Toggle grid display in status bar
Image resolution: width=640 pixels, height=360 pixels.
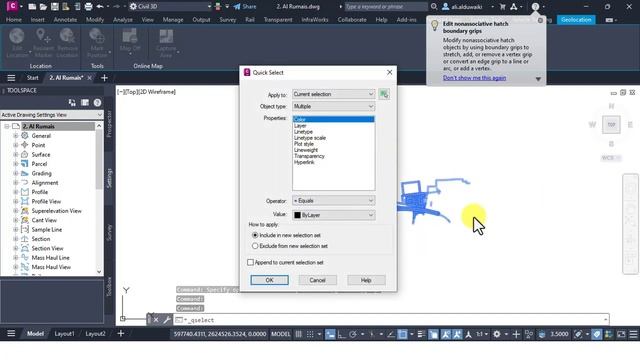299,334
